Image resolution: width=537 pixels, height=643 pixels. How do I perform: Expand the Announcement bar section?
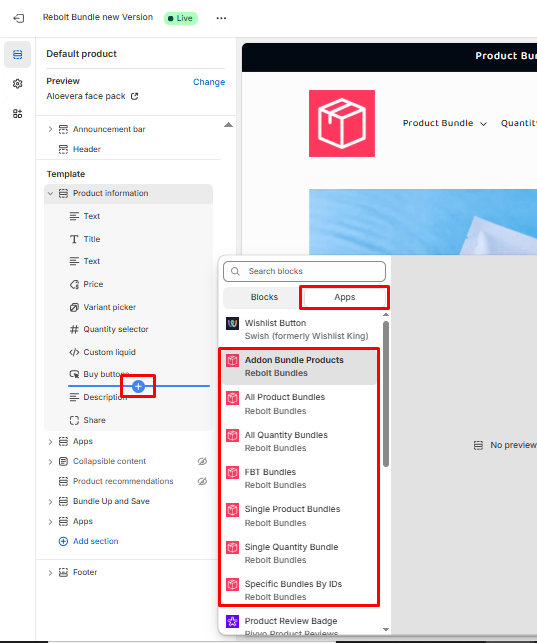50,129
